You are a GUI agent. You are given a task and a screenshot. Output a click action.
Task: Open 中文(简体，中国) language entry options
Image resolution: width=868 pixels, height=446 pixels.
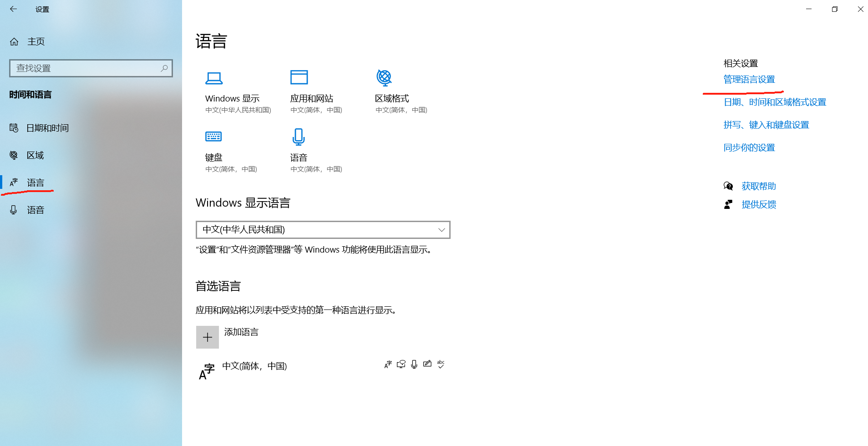pos(254,366)
